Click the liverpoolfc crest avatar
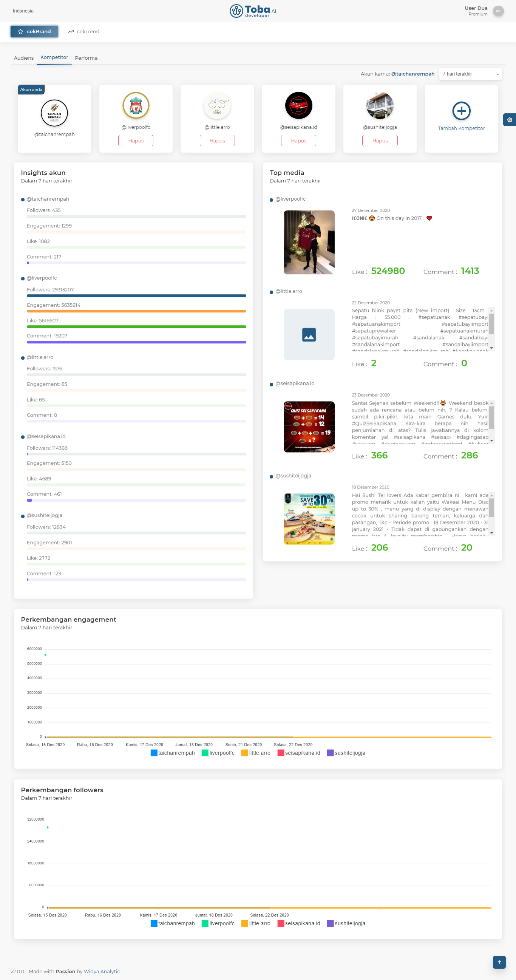 (136, 105)
